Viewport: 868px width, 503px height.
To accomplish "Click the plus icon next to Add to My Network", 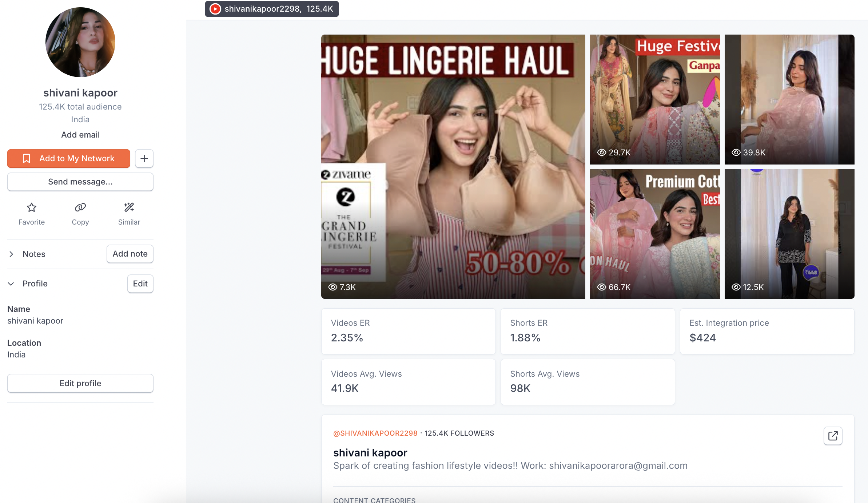I will pyautogui.click(x=144, y=158).
